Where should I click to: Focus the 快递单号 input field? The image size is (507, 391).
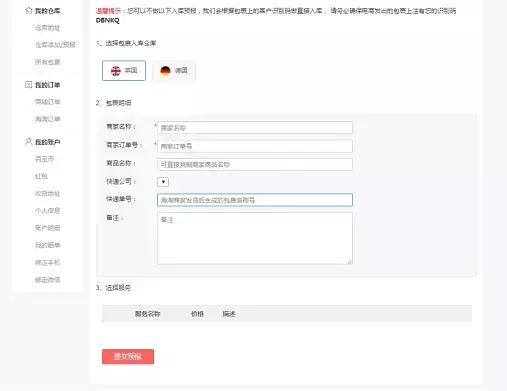coord(255,200)
